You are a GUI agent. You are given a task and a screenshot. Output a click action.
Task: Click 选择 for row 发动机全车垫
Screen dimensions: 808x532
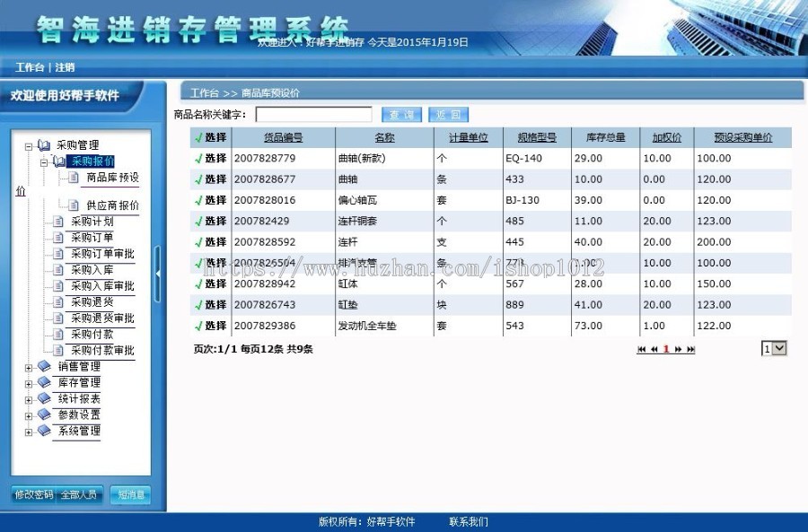click(211, 326)
